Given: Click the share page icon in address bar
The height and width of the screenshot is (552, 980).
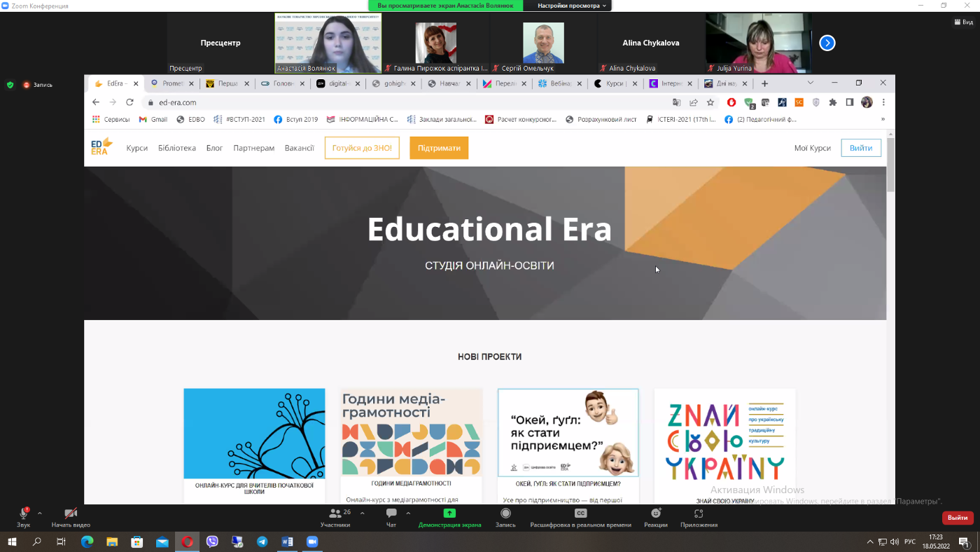Looking at the screenshot, I should (694, 102).
